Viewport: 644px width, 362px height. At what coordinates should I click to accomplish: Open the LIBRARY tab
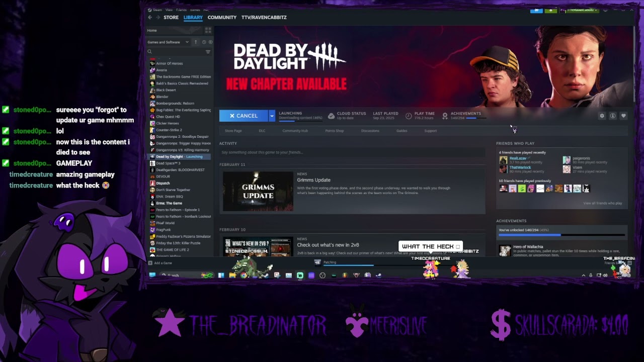193,17
